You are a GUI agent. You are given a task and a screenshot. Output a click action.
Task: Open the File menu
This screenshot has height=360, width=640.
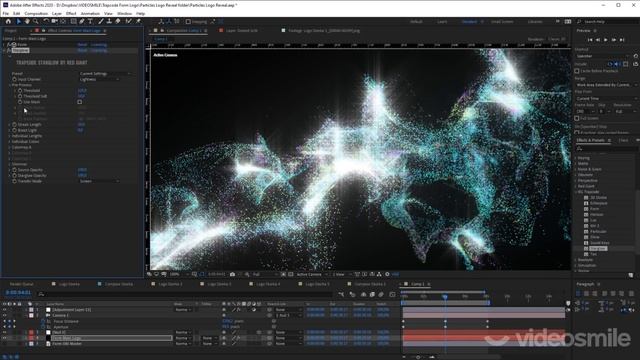tap(6, 13)
